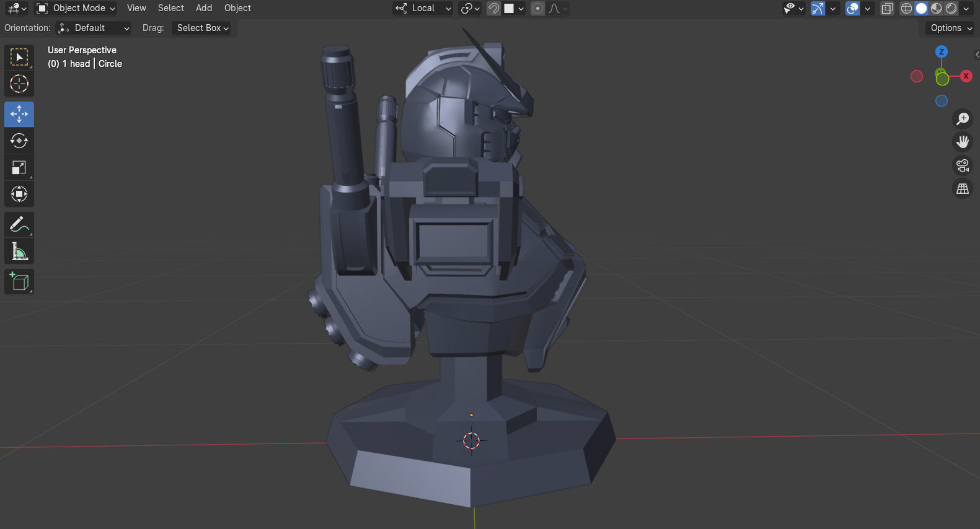Click the pan view hand icon
This screenshot has height=529, width=980.
pyautogui.click(x=963, y=142)
